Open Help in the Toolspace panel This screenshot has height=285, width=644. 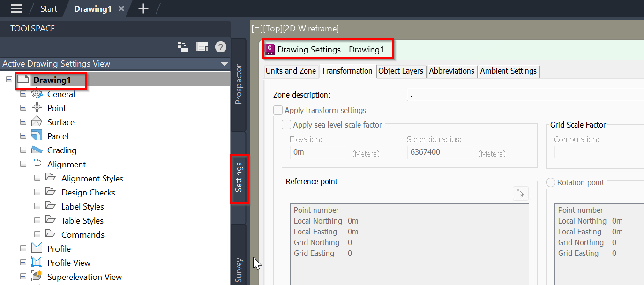point(220,46)
